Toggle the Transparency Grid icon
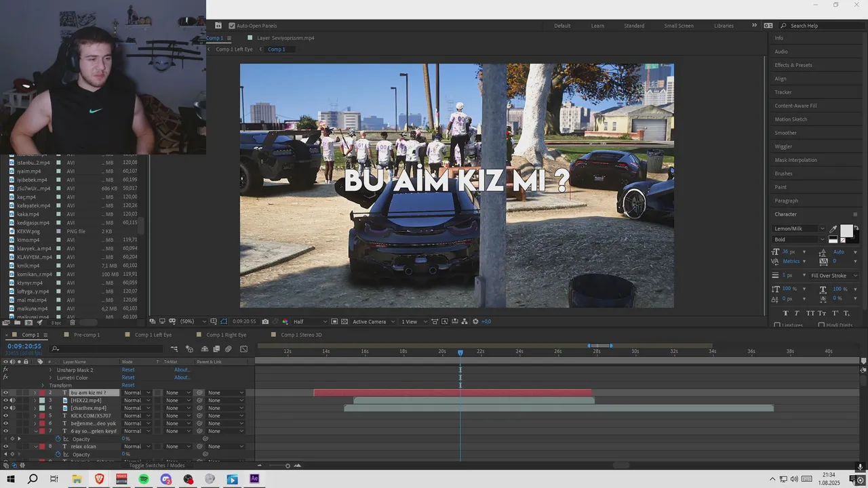 click(x=344, y=321)
